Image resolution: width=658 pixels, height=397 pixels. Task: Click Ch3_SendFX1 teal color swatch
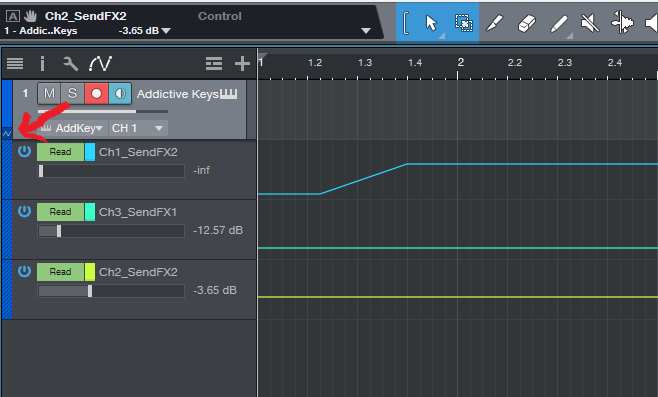point(90,212)
